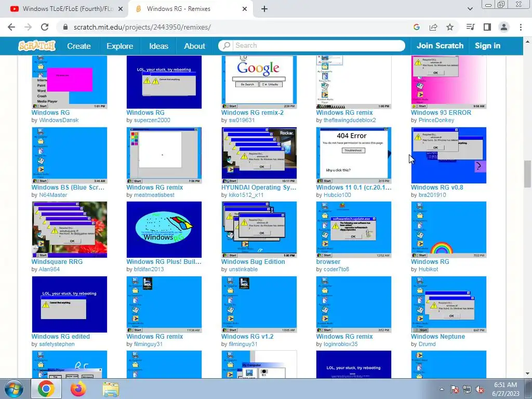Viewport: 532px width, 399px height.
Task: Click the muted volume tray icon
Action: click(x=480, y=389)
